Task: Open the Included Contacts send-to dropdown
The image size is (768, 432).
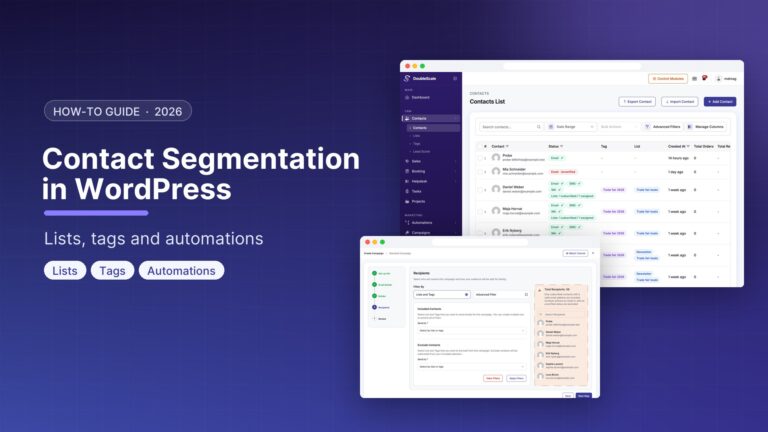Action: 471,331
